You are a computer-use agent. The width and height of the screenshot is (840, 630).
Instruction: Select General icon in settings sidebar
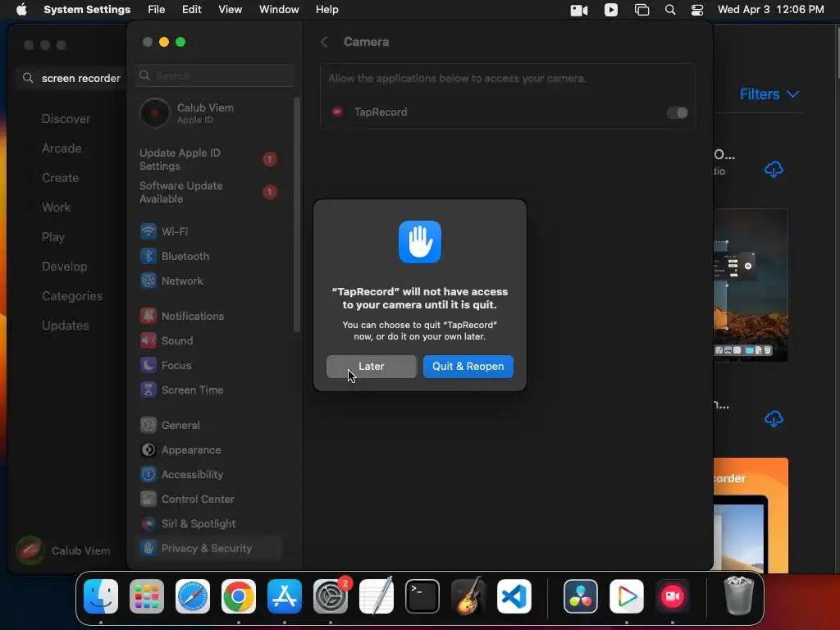coord(148,426)
